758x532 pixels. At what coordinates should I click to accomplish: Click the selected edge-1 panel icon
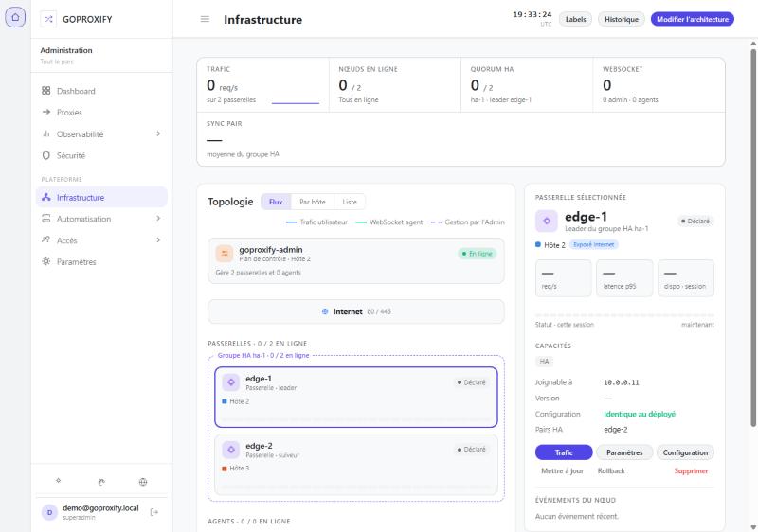pyautogui.click(x=547, y=222)
